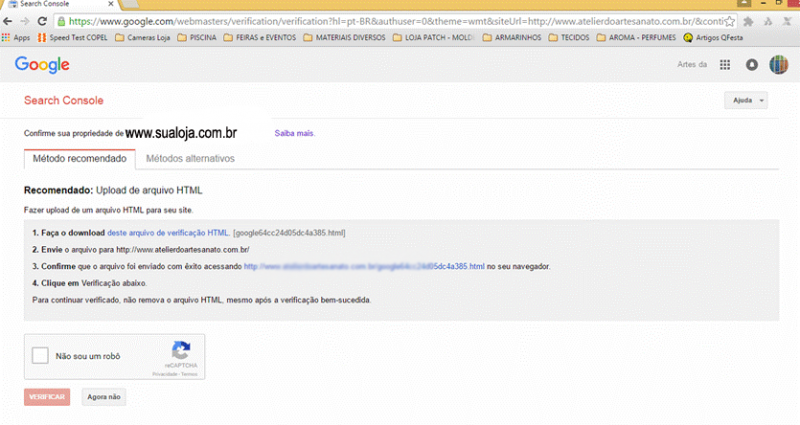Click the reCAPTCHA logo
The height and width of the screenshot is (425, 800).
(x=181, y=351)
